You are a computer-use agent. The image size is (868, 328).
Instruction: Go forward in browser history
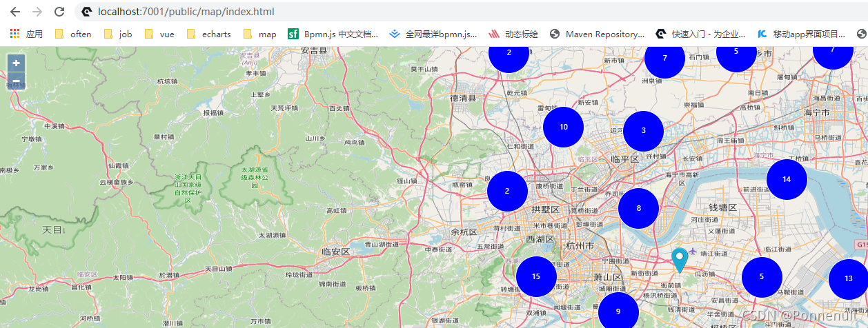pos(37,12)
